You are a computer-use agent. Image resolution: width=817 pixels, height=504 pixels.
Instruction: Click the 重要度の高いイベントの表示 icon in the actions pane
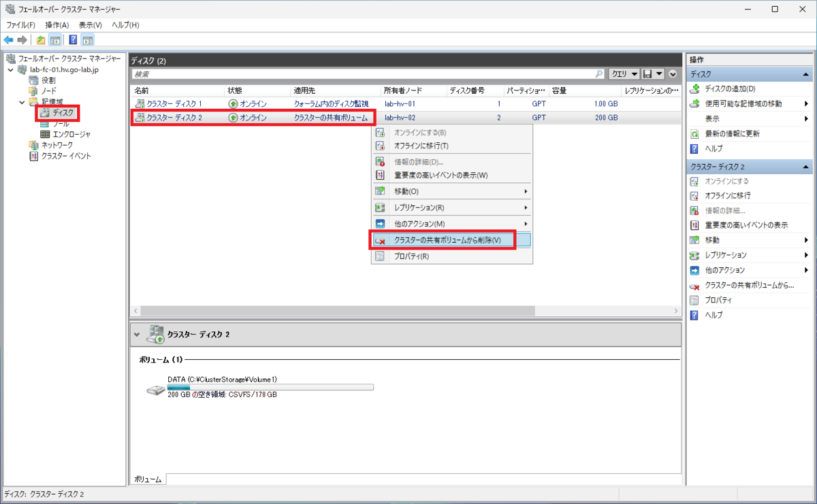tap(695, 225)
